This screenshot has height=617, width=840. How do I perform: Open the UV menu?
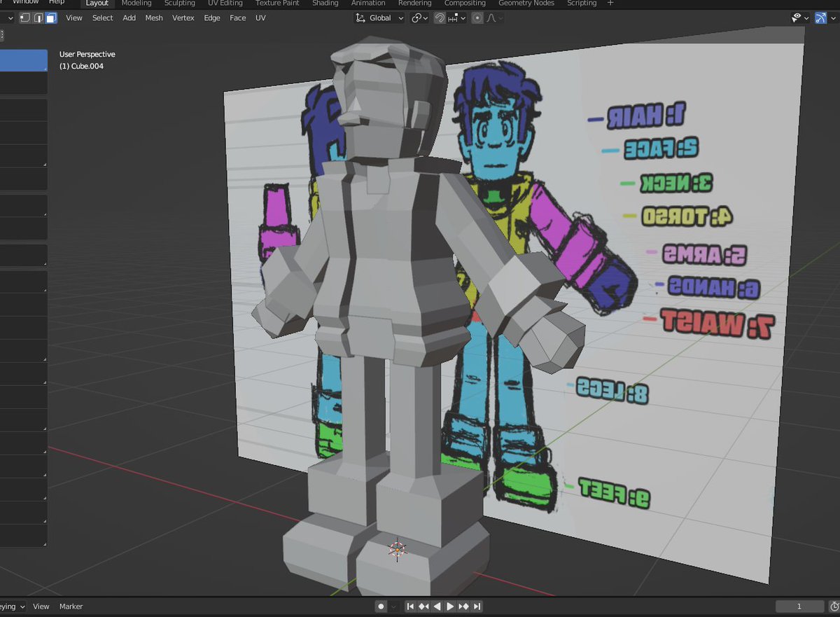[260, 18]
